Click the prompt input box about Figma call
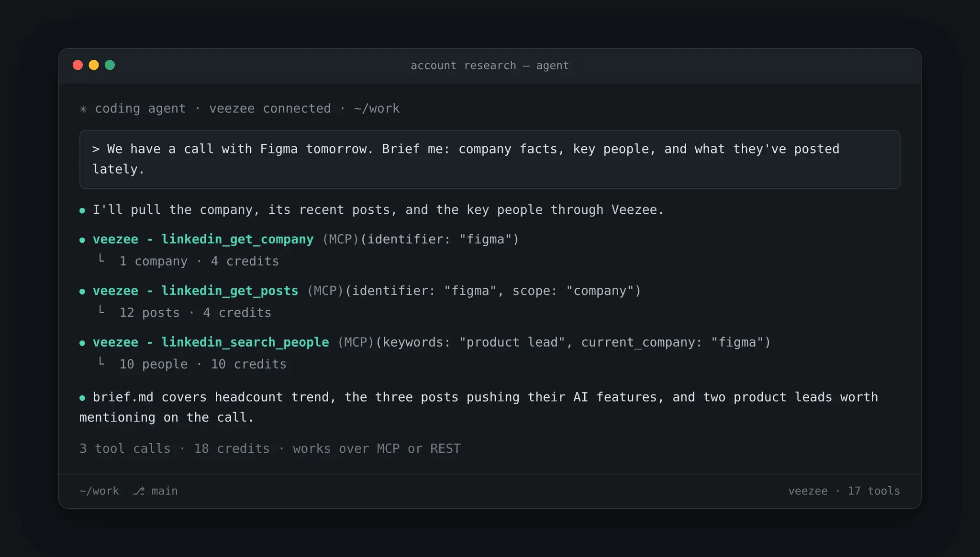The image size is (980, 557). [490, 159]
